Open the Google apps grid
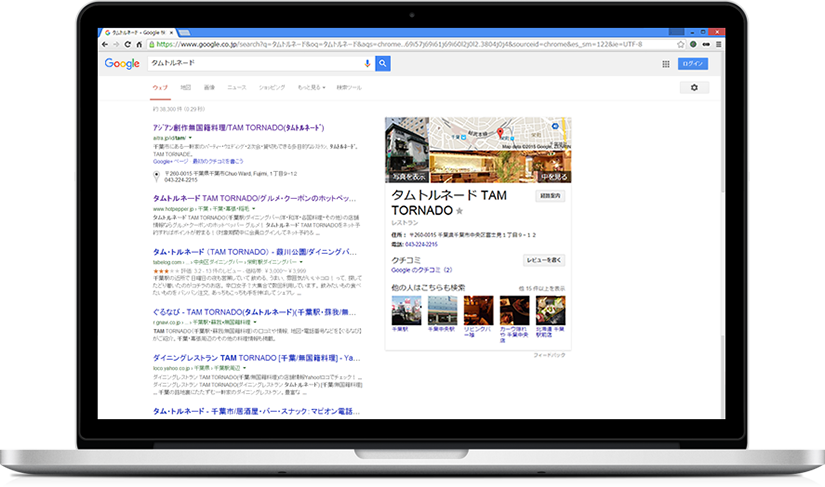 pos(666,64)
